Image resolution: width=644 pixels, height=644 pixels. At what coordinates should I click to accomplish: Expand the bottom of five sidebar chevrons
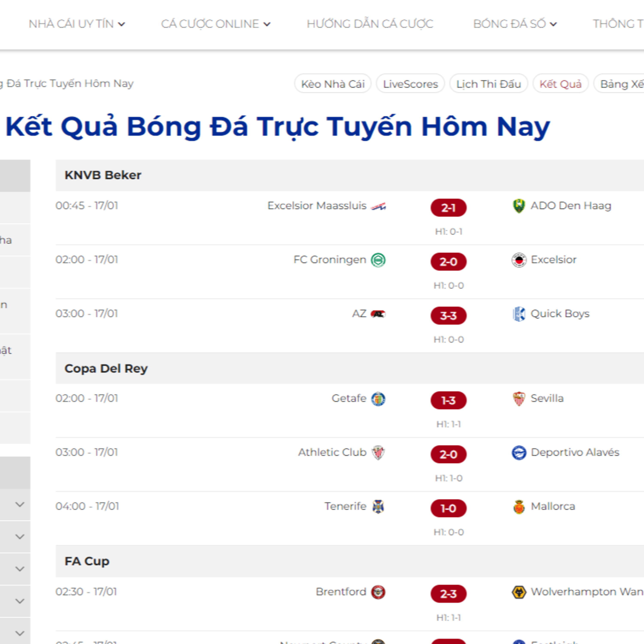click(20, 633)
